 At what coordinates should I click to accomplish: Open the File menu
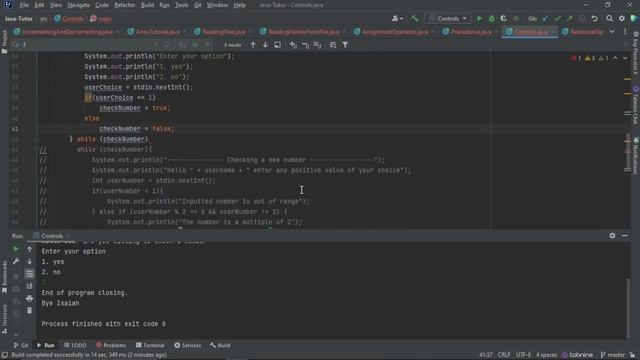click(24, 5)
